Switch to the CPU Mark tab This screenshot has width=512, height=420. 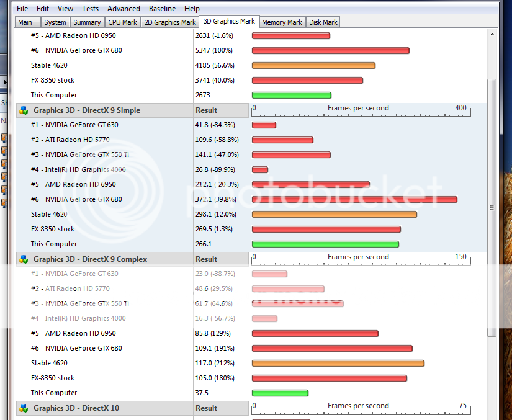(x=122, y=22)
